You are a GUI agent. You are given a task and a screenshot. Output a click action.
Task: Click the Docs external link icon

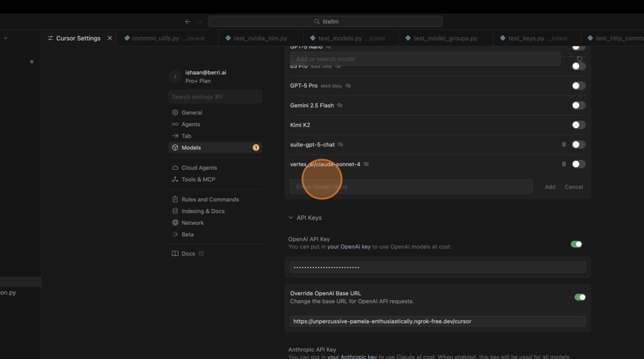[201, 253]
